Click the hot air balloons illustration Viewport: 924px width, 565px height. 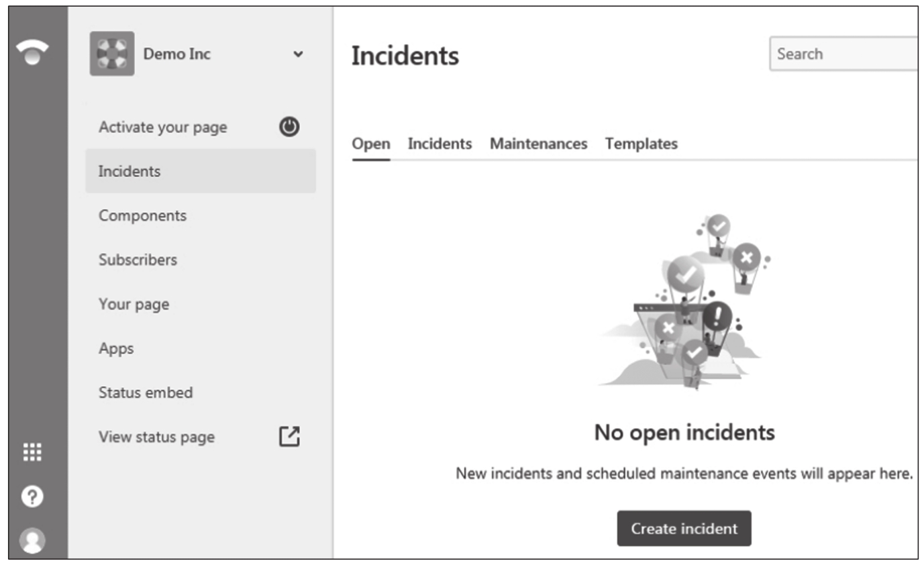click(684, 301)
